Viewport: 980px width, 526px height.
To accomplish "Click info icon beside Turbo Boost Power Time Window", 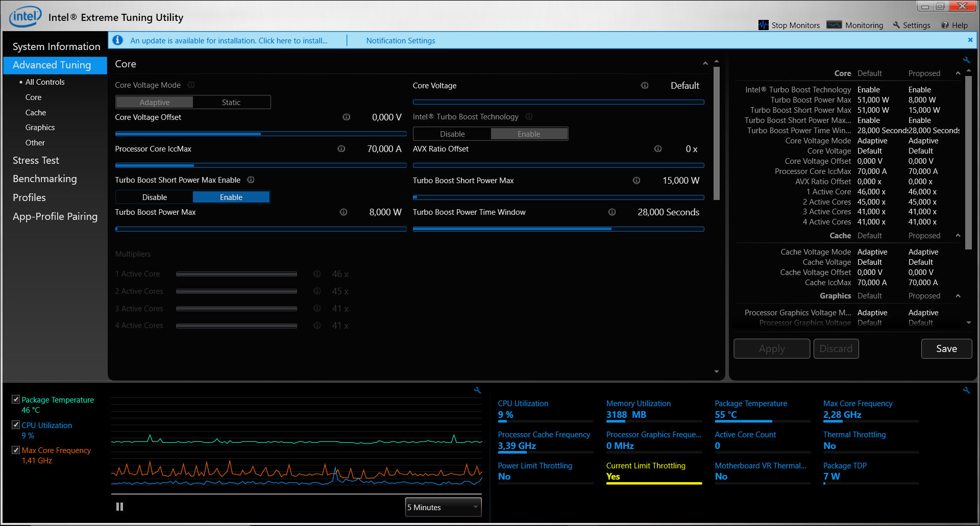I will coord(611,212).
